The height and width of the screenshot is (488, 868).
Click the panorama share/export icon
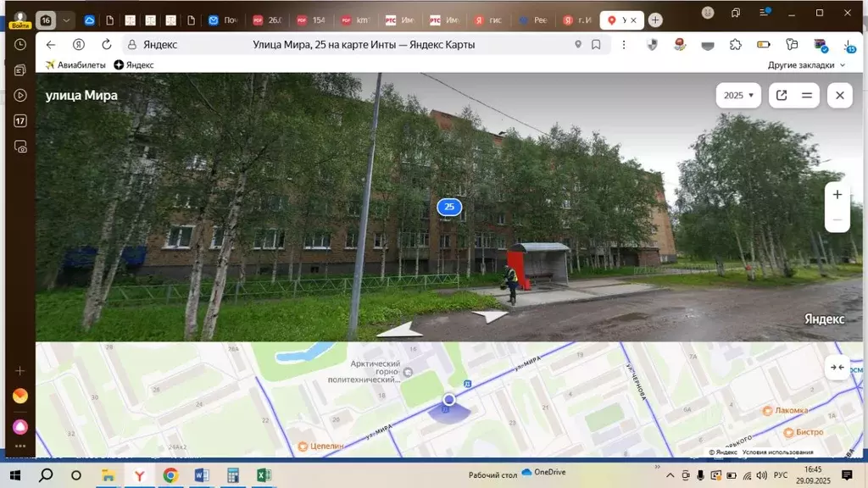[781, 95]
